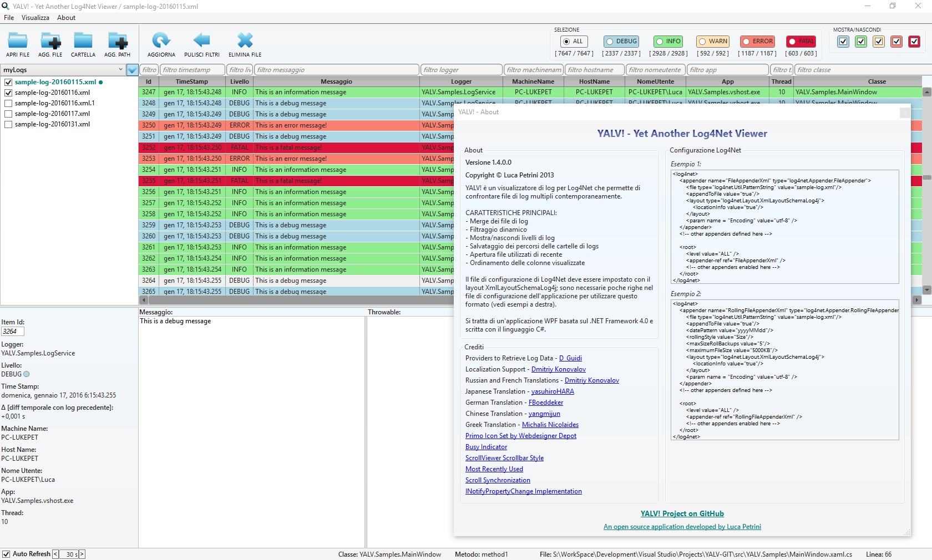The width and height of the screenshot is (932, 560).
Task: Select log row 3250 ERROR message
Action: click(296, 125)
